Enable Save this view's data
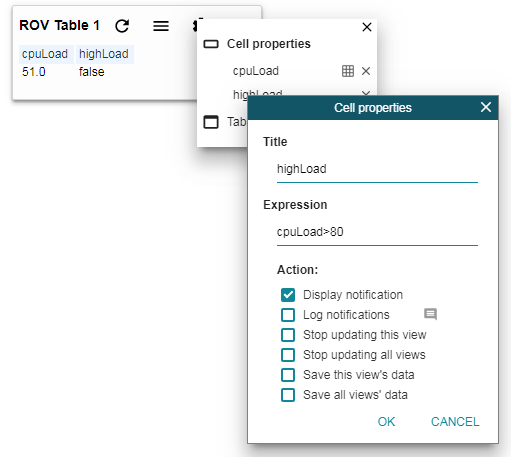This screenshot has width=511, height=457. coord(288,375)
